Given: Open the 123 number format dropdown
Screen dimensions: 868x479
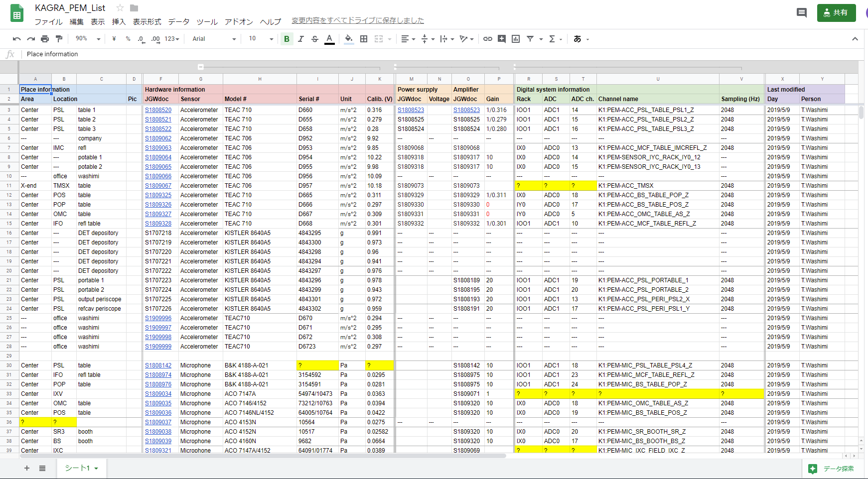Looking at the screenshot, I should [171, 39].
